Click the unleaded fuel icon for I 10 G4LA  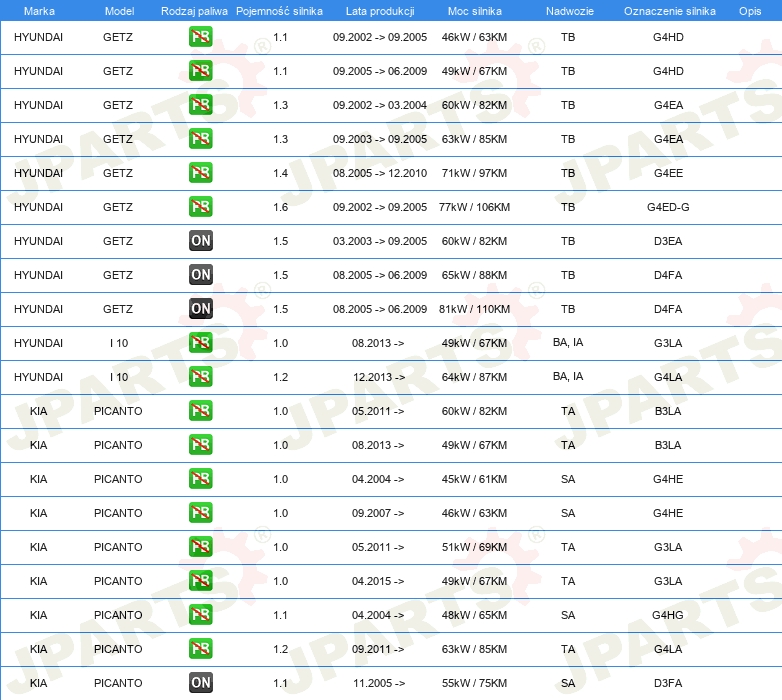point(200,376)
